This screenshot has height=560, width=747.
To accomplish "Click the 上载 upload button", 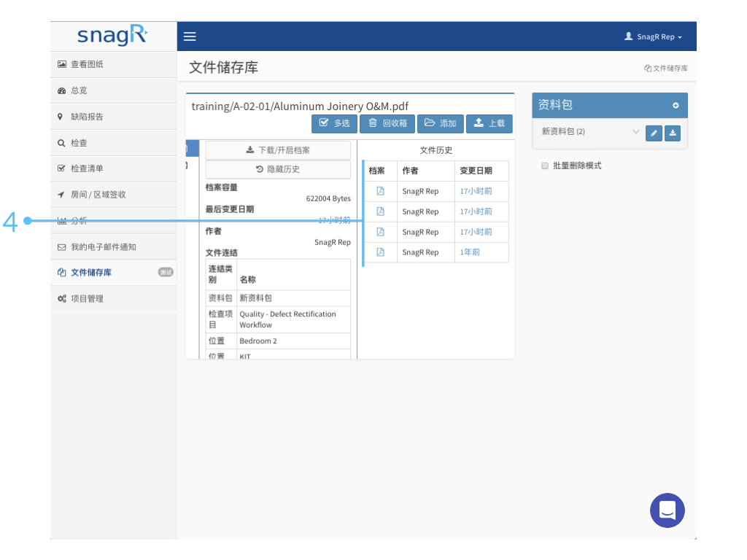I will 489,123.
